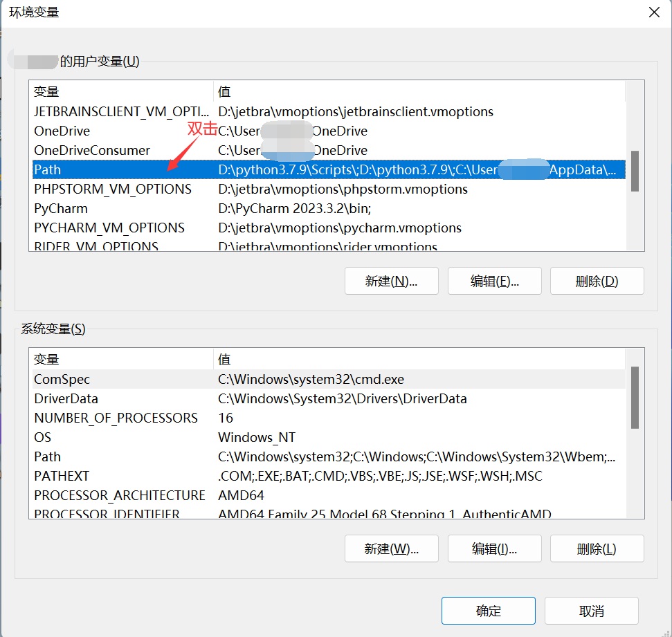Click system variables list scrollbar thumb
Screen dimensions: 672x637
pos(634,398)
